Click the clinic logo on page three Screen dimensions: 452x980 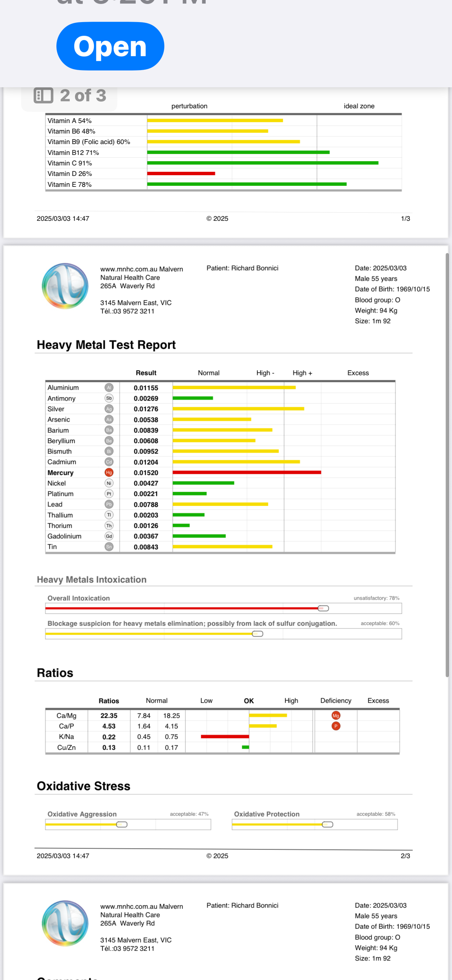point(65,923)
